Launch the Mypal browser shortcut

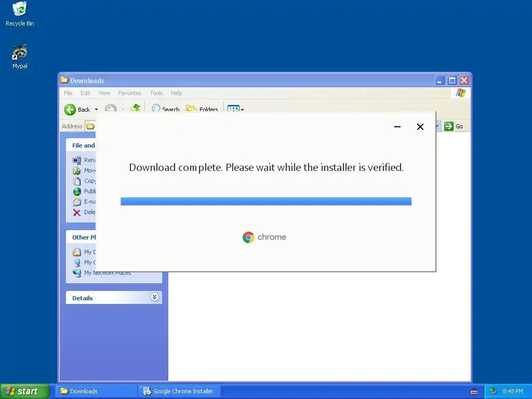[x=20, y=57]
